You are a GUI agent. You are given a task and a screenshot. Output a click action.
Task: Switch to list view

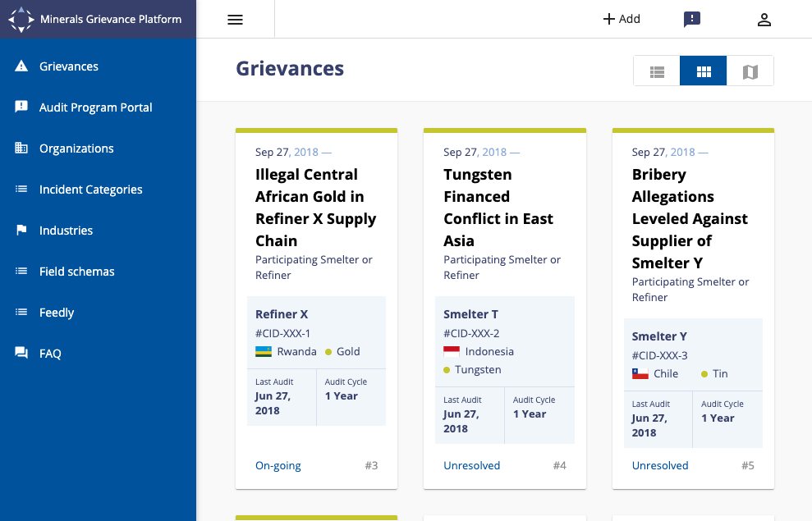coord(657,71)
